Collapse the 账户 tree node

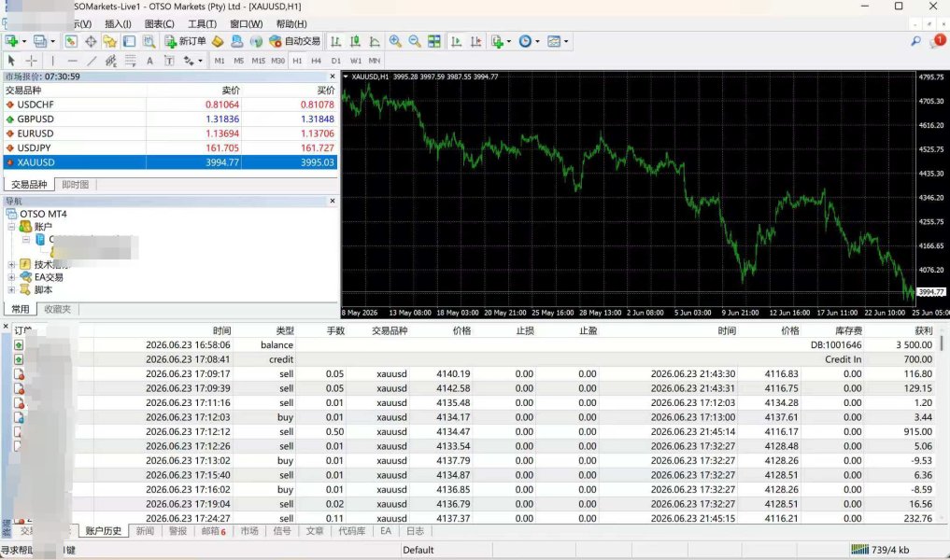(11, 227)
